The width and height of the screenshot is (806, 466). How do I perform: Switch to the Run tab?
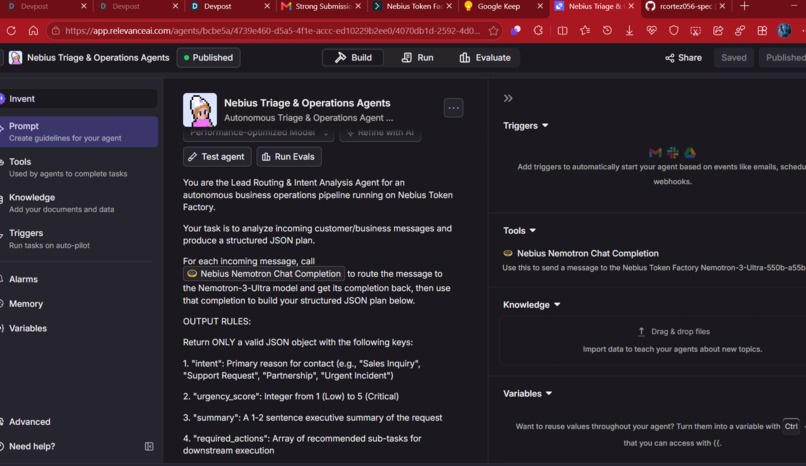pos(417,58)
